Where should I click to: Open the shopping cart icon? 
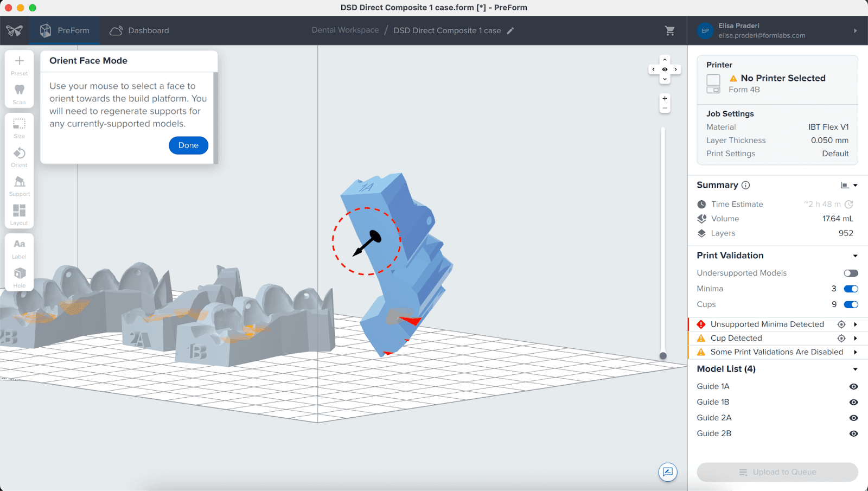(670, 31)
